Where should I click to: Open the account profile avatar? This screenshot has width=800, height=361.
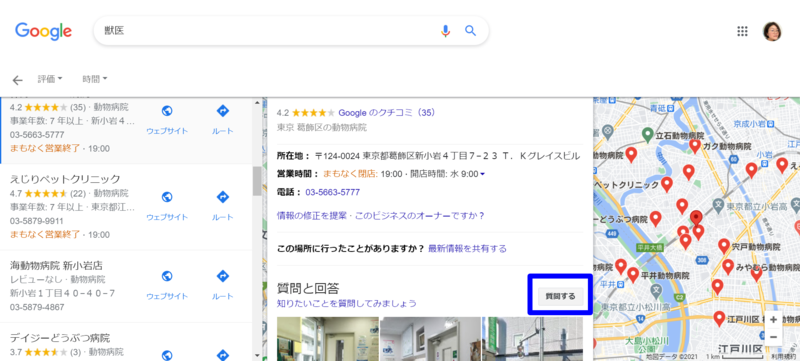(772, 32)
